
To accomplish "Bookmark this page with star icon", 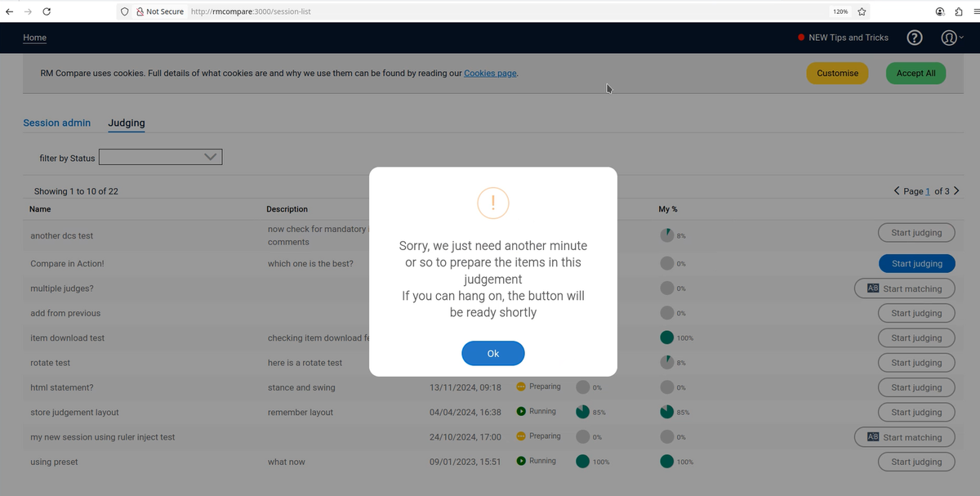I will tap(862, 11).
